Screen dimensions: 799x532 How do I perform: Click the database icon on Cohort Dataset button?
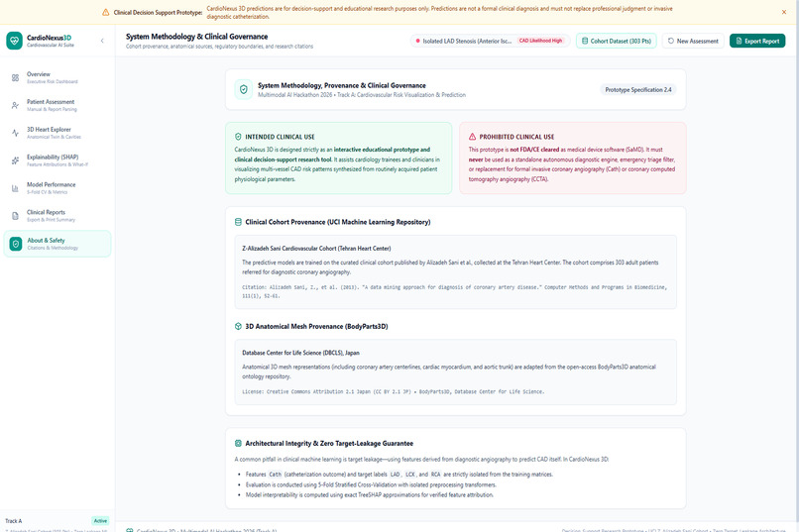coord(585,41)
